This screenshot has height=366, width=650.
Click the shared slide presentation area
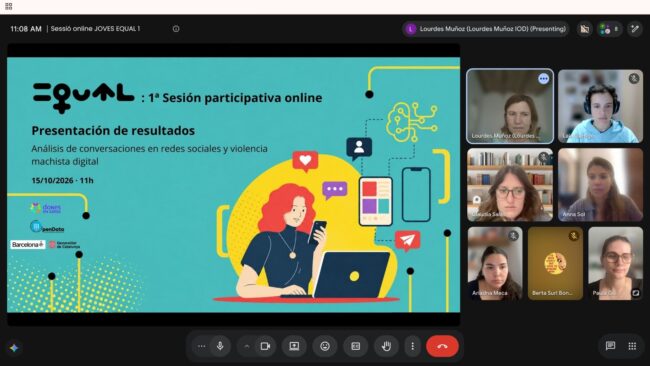233,185
